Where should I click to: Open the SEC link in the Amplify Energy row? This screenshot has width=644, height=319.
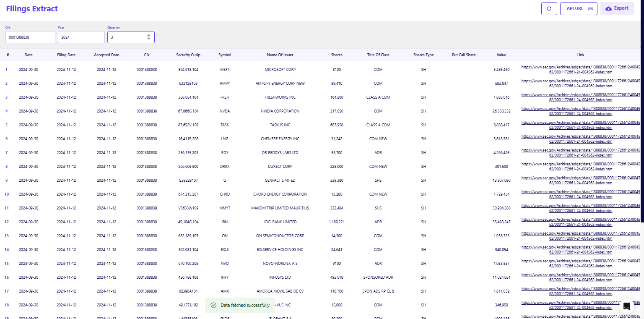point(581,83)
